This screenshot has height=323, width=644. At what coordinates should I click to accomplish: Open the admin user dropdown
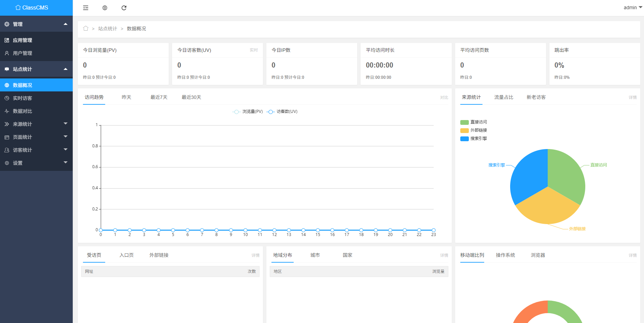click(632, 8)
